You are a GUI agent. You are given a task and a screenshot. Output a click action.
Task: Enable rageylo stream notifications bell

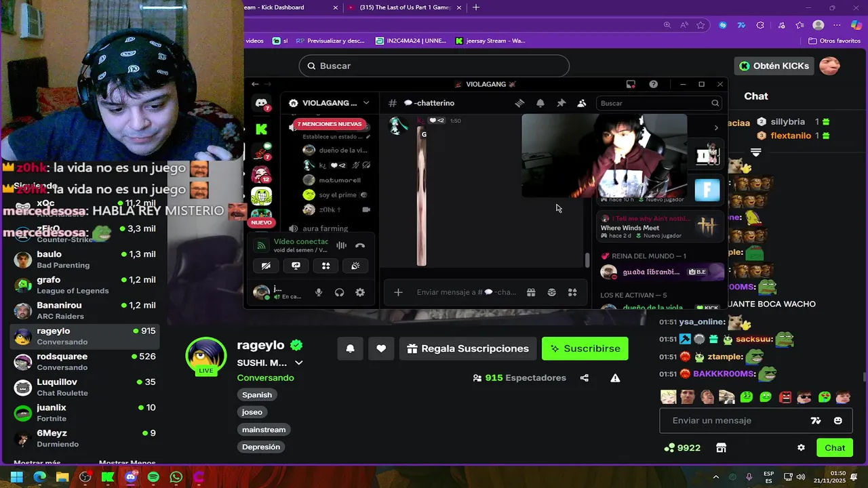351,348
